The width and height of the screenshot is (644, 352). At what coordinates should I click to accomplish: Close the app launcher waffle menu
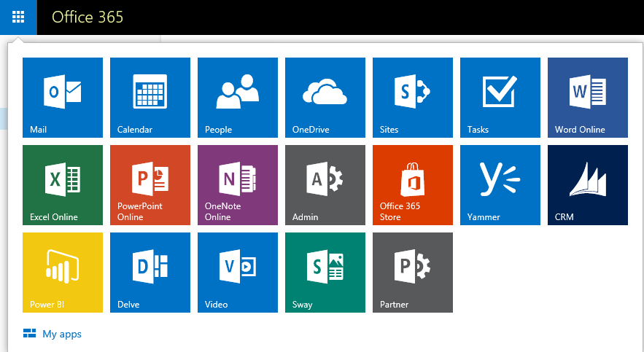tap(18, 17)
